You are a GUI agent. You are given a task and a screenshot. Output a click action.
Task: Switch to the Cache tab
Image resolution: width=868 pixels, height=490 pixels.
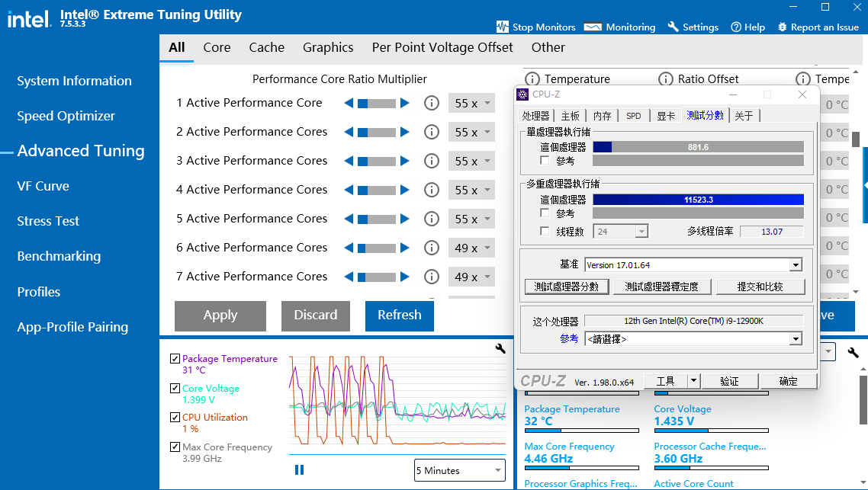[x=266, y=47]
